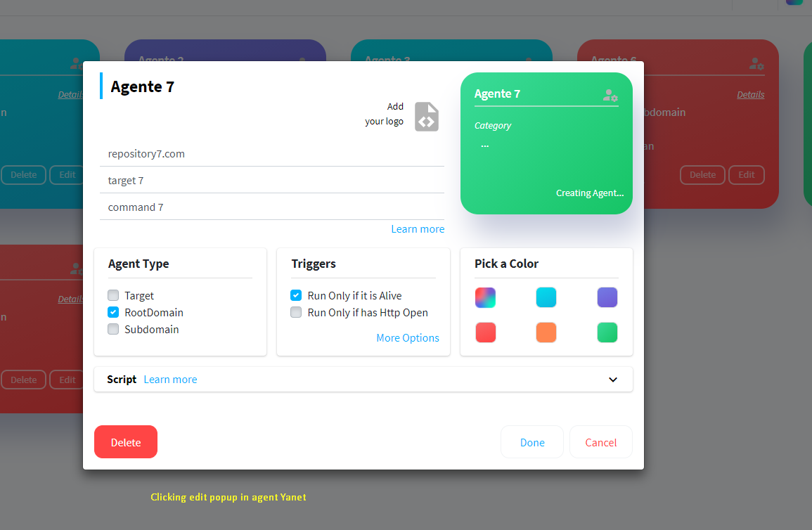Expand the Script section chevron
Image resolution: width=812 pixels, height=530 pixels.
613,380
